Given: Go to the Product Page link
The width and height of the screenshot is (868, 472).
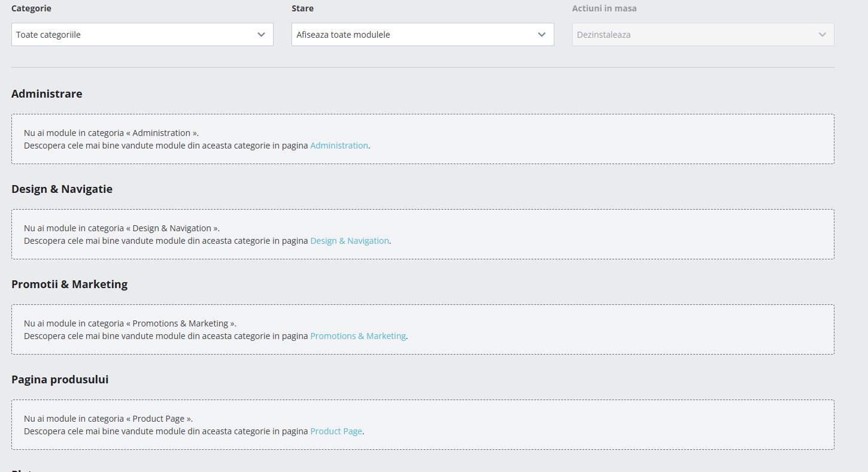Looking at the screenshot, I should 336,431.
